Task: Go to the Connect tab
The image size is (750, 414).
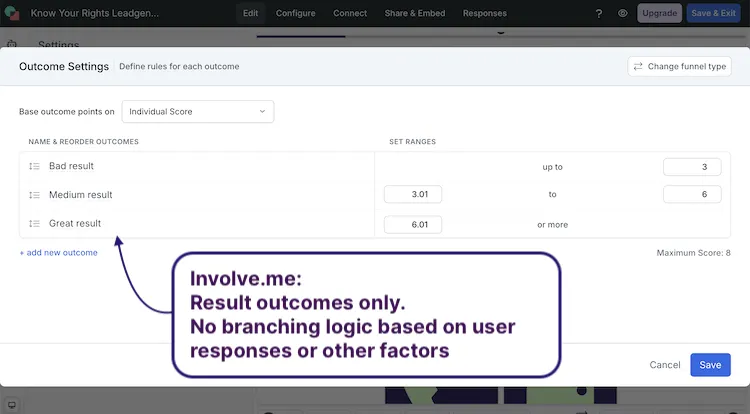Action: click(350, 13)
